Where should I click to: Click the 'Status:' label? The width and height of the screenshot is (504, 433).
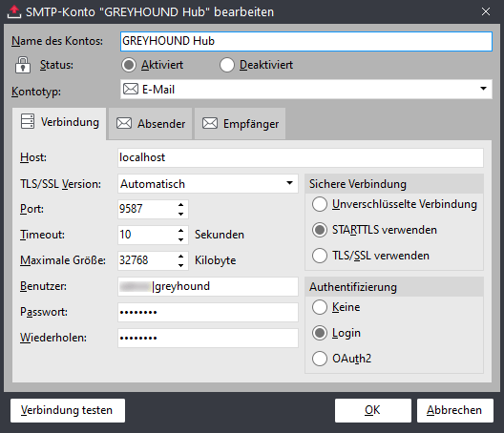[x=56, y=65]
